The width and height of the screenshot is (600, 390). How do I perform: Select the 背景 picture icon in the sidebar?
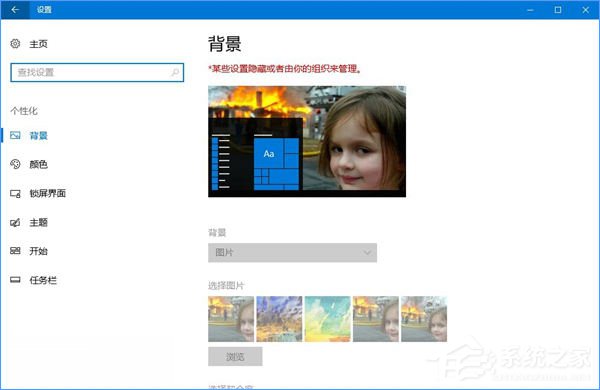pyautogui.click(x=15, y=135)
